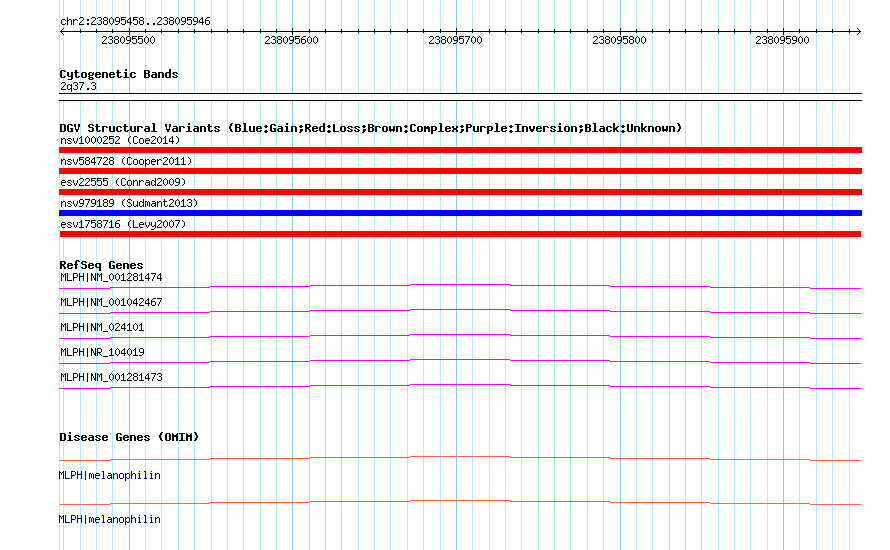
Task: Click variant label esv22555 (Conrad2009)
Action: [x=123, y=182]
